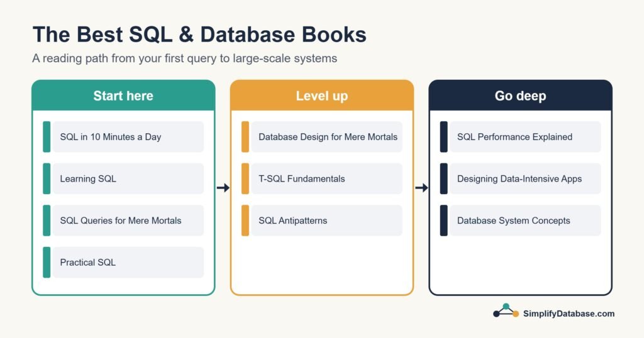Click "Database System Concepts" book entry
This screenshot has height=338, width=644.
(x=520, y=221)
